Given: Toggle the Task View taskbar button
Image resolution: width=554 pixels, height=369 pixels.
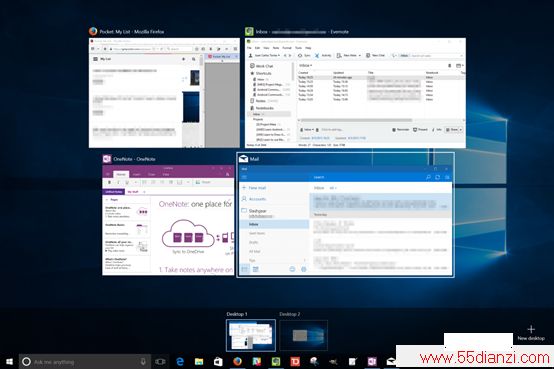Looking at the screenshot, I should [160, 362].
